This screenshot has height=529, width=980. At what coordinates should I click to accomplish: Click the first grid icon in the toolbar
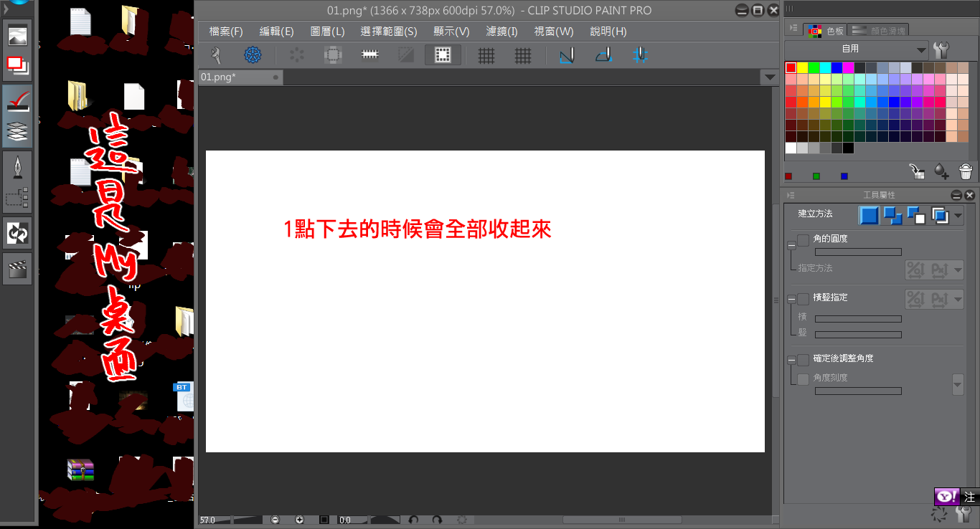coord(486,55)
